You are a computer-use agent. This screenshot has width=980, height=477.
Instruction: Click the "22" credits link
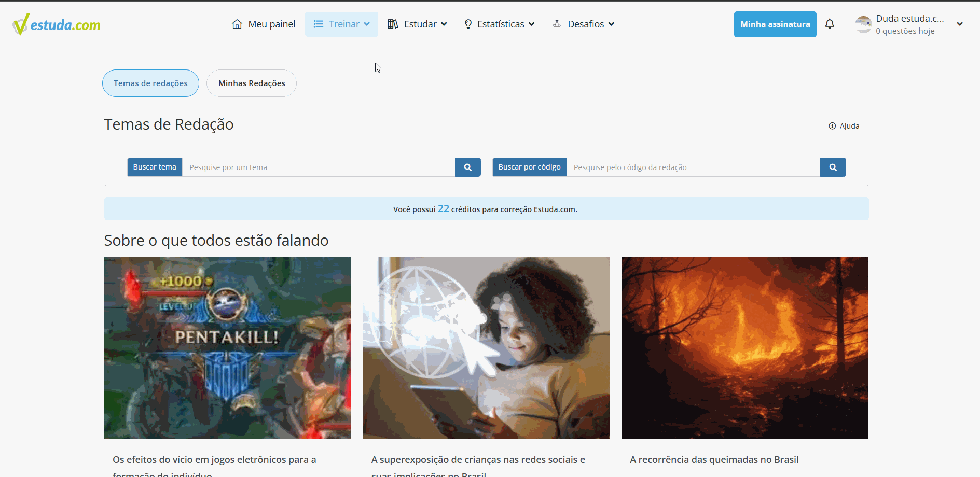pos(444,208)
